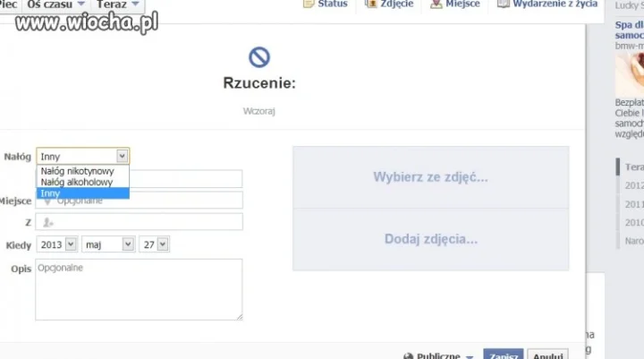Click the Opis textarea resize grip
Image resolution: width=644 pixels, height=359 pixels.
coord(240,317)
